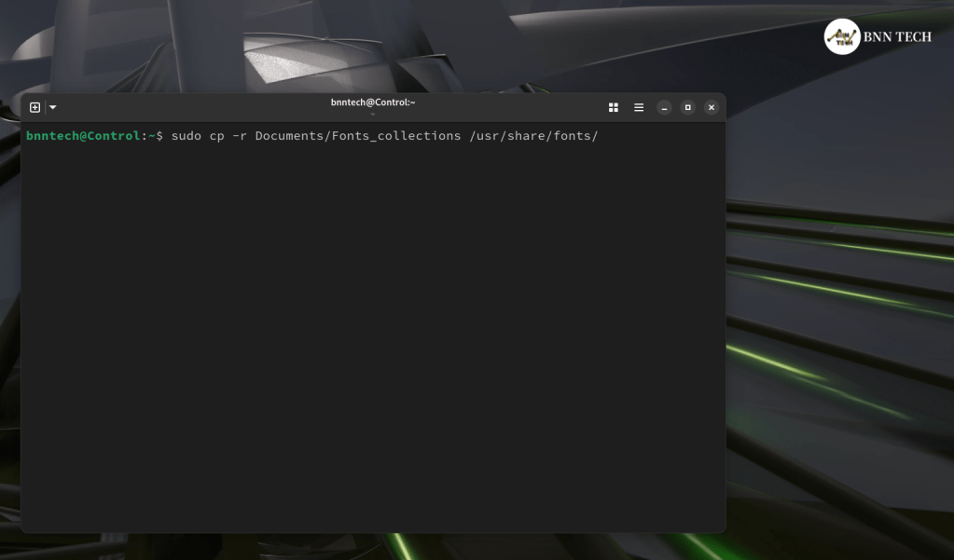Click the /usr/share/fonts/ destination path

(x=533, y=136)
